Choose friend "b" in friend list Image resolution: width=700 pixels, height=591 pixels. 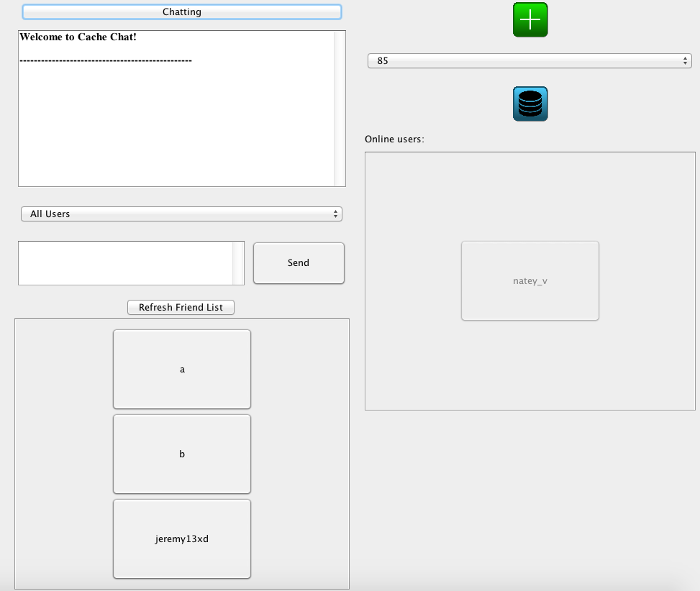(182, 454)
